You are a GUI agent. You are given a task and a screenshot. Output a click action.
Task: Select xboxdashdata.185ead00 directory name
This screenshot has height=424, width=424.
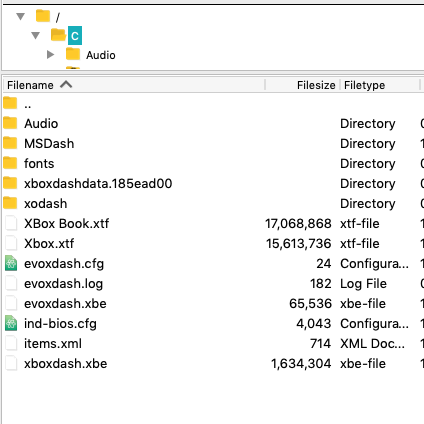click(x=98, y=184)
